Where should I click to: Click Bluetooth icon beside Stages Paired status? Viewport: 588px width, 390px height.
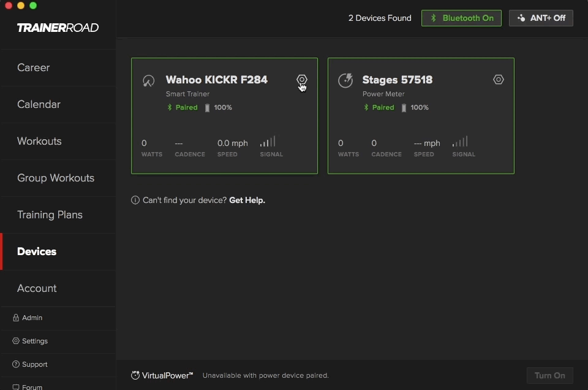tap(366, 107)
